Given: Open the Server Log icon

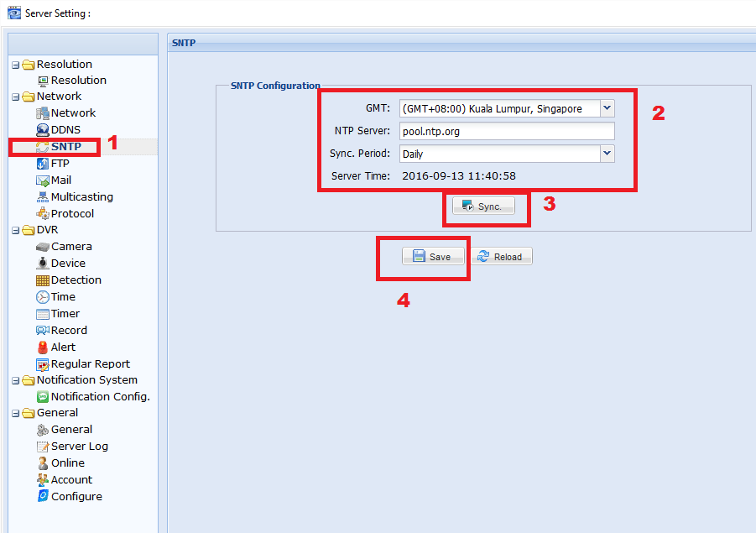Looking at the screenshot, I should 43,447.
